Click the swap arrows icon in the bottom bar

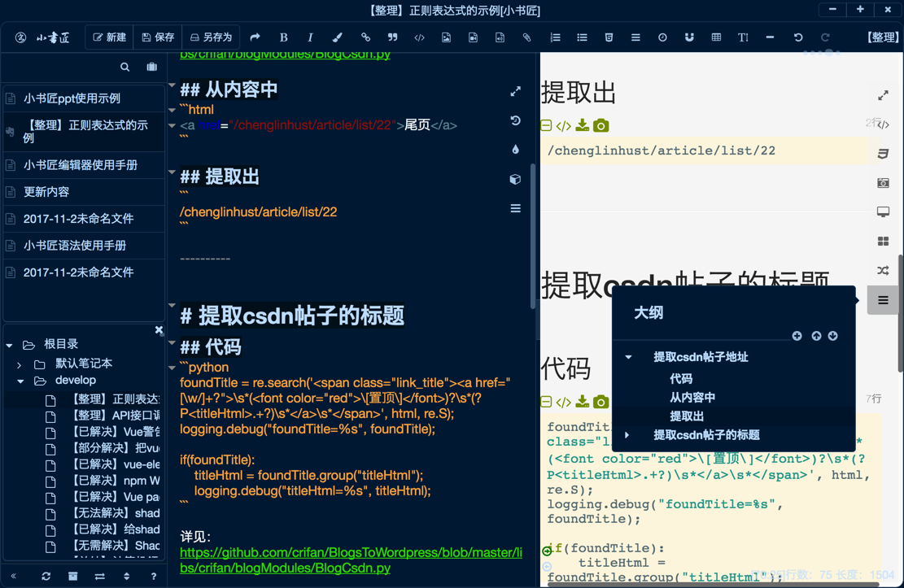(100, 576)
